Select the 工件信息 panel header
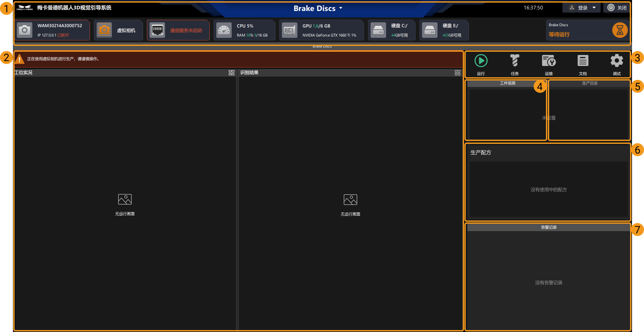Image resolution: width=644 pixels, height=332 pixels. point(507,83)
